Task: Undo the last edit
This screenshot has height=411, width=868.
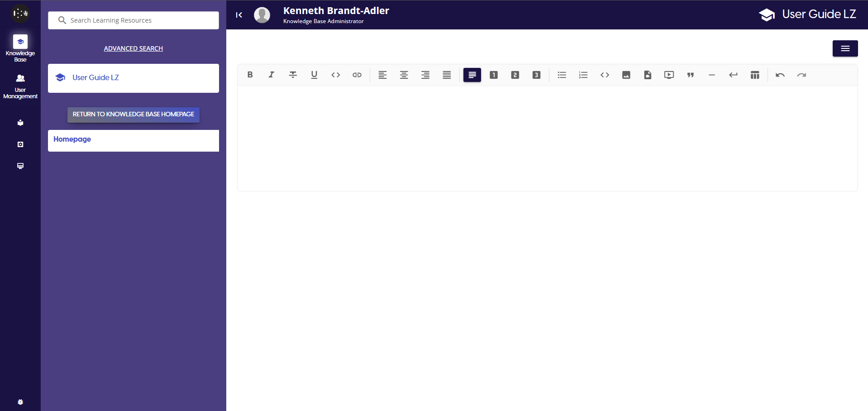Action: point(780,75)
